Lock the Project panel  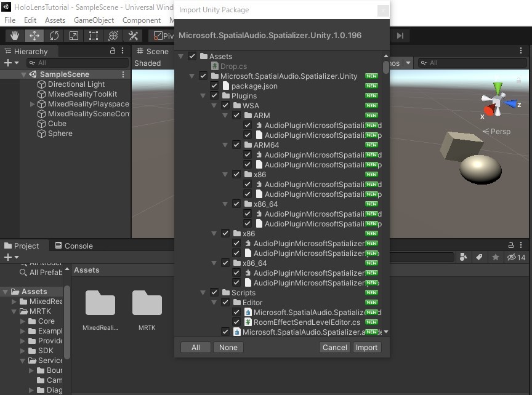point(511,245)
